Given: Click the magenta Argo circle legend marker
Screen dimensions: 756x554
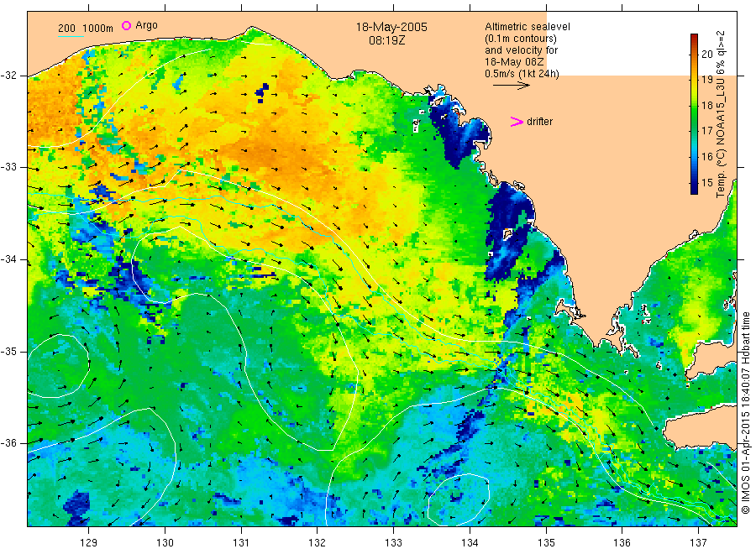Looking at the screenshot, I should pyautogui.click(x=126, y=25).
